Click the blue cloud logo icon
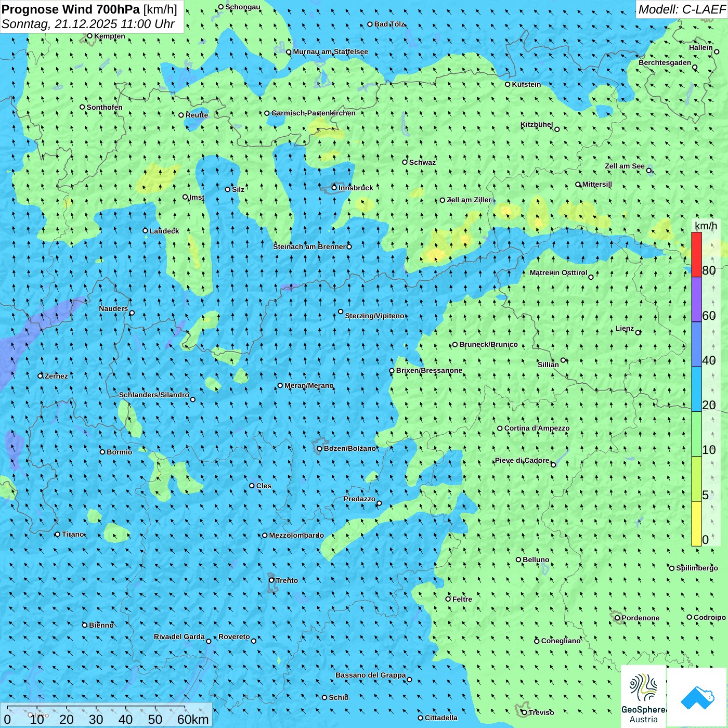The width and height of the screenshot is (728, 728). click(x=697, y=697)
